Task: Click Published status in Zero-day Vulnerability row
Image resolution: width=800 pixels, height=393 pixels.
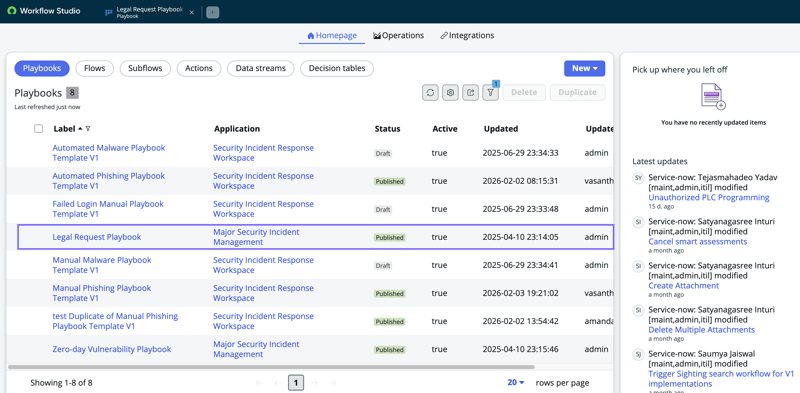Action: 390,350
